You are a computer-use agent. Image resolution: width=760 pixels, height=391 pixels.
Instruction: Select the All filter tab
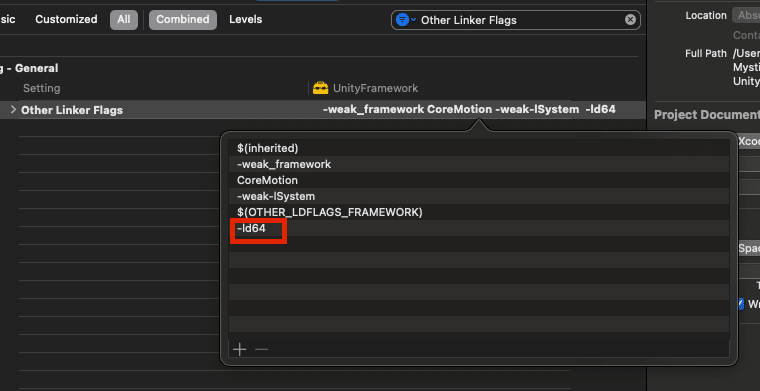124,19
